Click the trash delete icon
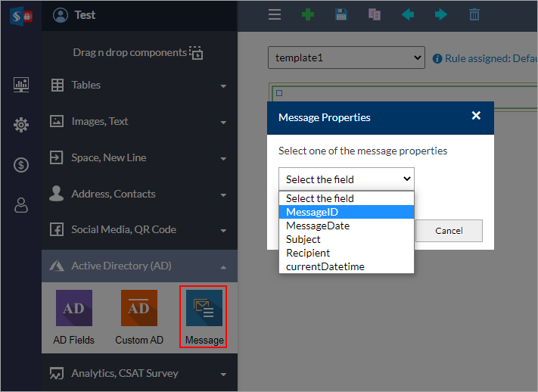The width and height of the screenshot is (538, 392). click(x=474, y=15)
